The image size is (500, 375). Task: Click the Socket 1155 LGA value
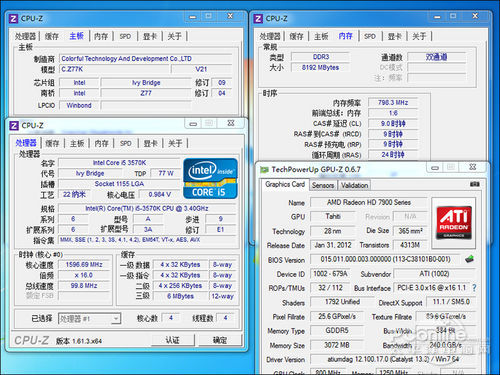119,184
